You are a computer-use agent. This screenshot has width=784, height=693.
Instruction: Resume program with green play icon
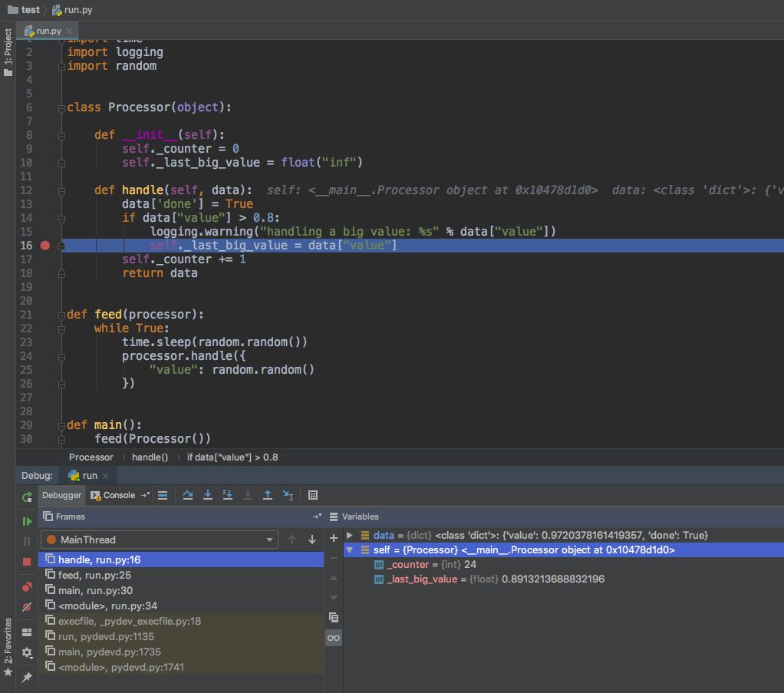pyautogui.click(x=27, y=521)
